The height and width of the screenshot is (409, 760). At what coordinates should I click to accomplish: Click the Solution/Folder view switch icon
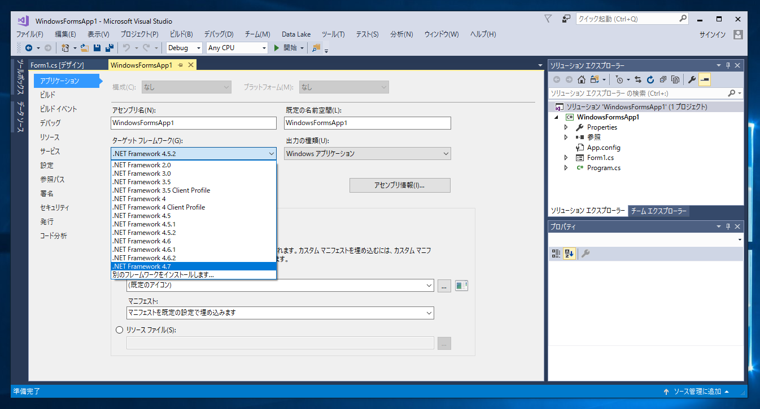coord(594,79)
